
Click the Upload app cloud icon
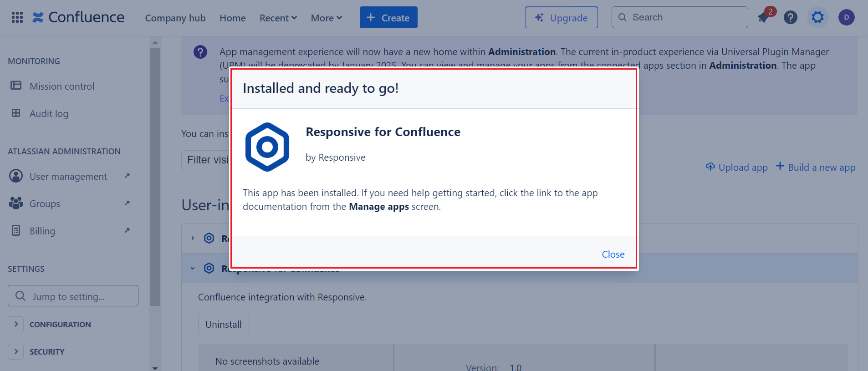click(x=710, y=167)
